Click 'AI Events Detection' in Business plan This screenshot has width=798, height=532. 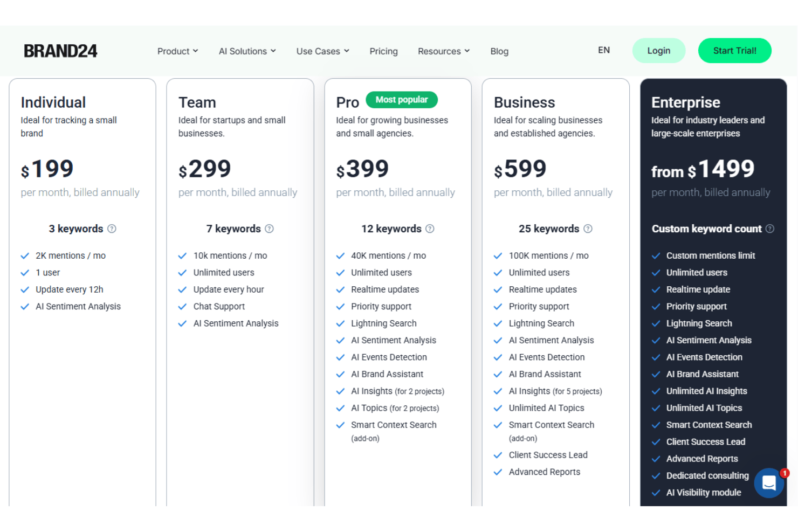pyautogui.click(x=547, y=357)
